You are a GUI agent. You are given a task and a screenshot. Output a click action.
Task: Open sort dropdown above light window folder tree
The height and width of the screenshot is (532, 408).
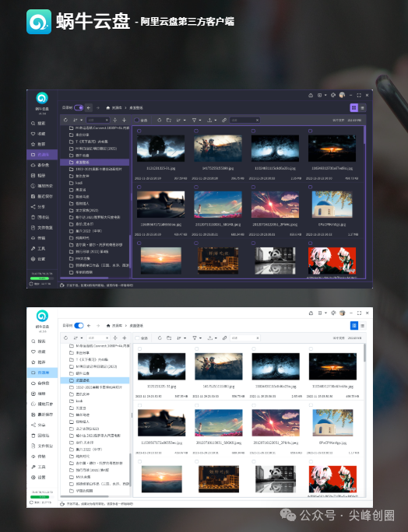77,338
